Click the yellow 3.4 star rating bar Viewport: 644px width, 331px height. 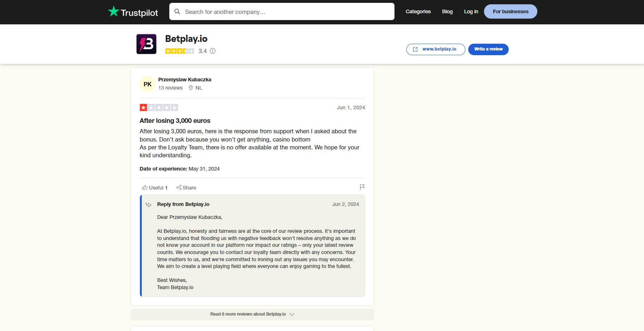tap(179, 51)
